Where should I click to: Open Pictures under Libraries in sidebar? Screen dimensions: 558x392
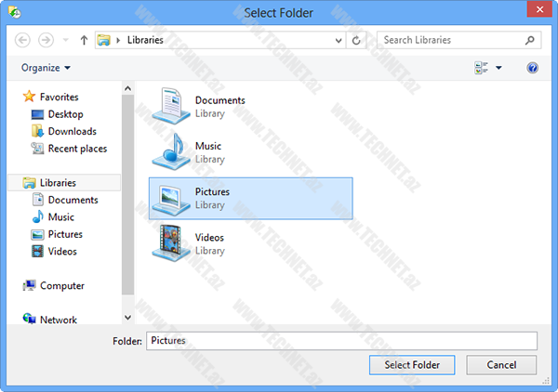tap(65, 234)
